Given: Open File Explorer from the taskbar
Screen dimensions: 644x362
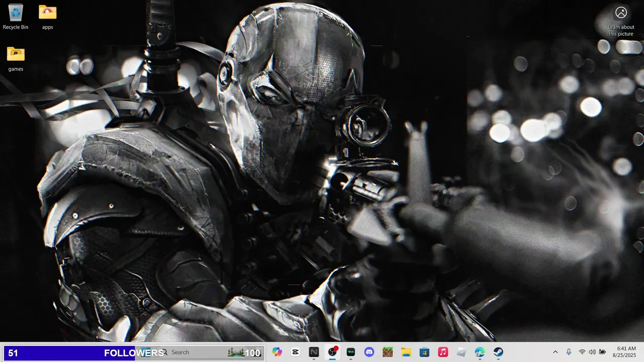Looking at the screenshot, I should (x=406, y=352).
